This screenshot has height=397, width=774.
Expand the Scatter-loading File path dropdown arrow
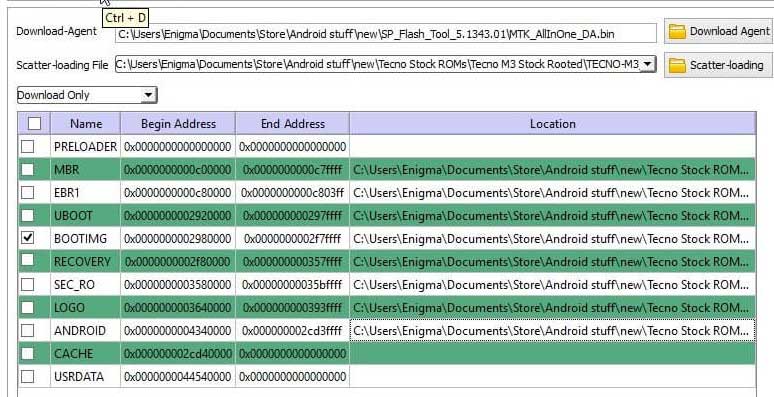648,64
